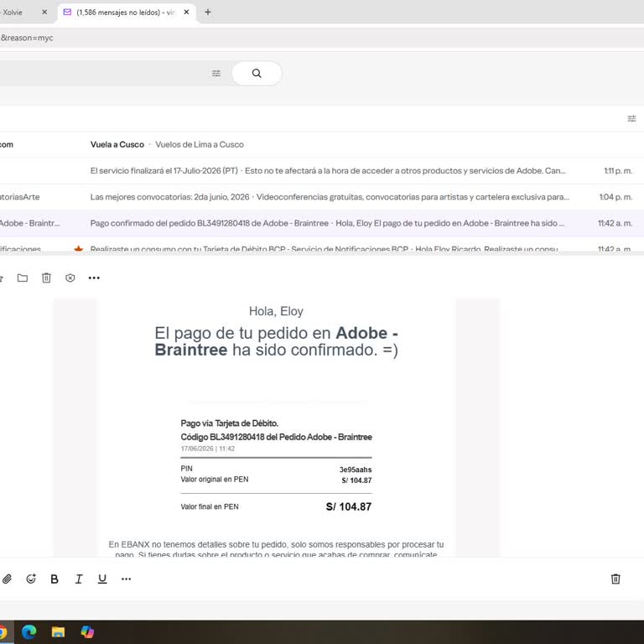Toggle star on BCP notification email
The width and height of the screenshot is (644, 644).
[x=79, y=249]
